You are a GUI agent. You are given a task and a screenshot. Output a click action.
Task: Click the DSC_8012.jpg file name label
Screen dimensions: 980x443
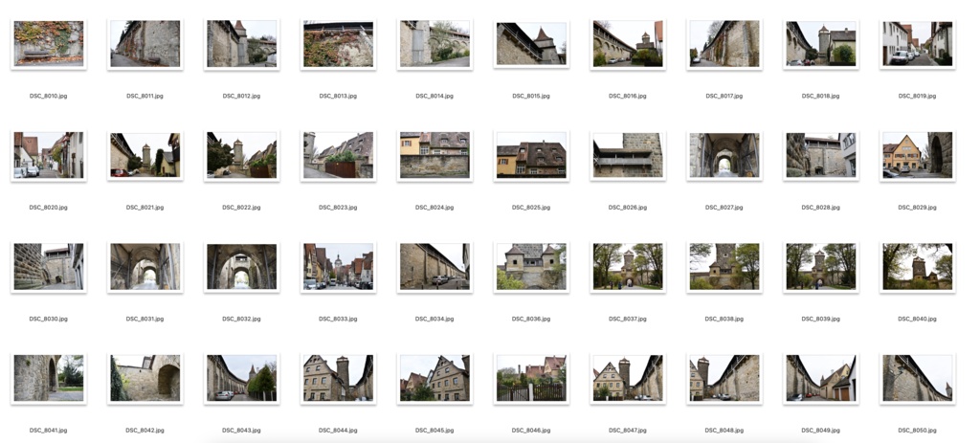pyautogui.click(x=241, y=97)
